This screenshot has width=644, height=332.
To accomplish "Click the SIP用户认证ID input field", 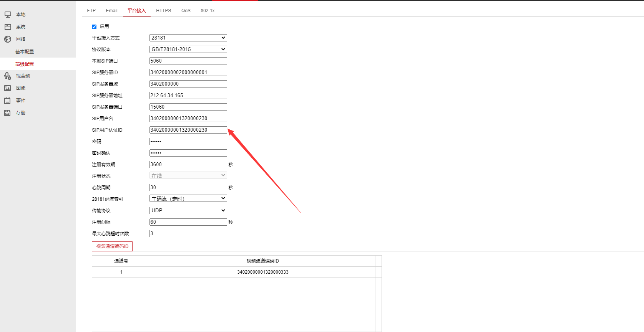I will tap(188, 130).
